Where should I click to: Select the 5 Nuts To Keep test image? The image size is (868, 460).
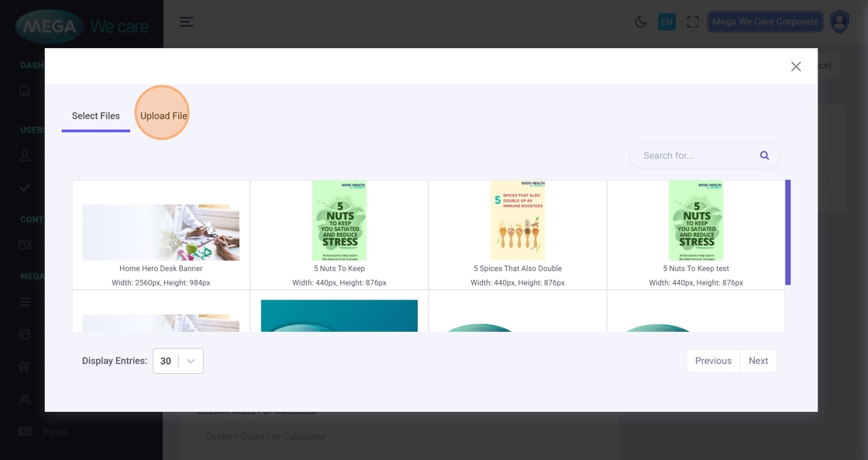pyautogui.click(x=696, y=221)
